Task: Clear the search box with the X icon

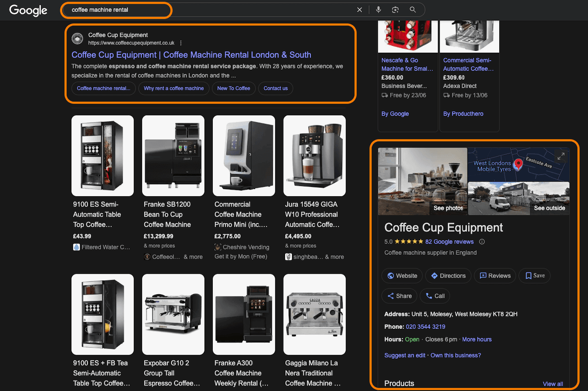Action: click(359, 10)
